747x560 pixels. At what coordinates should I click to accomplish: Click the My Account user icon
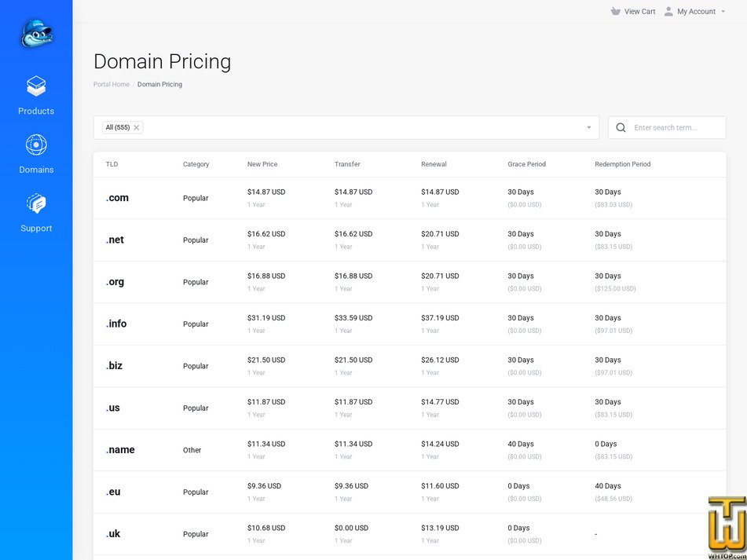pyautogui.click(x=668, y=12)
